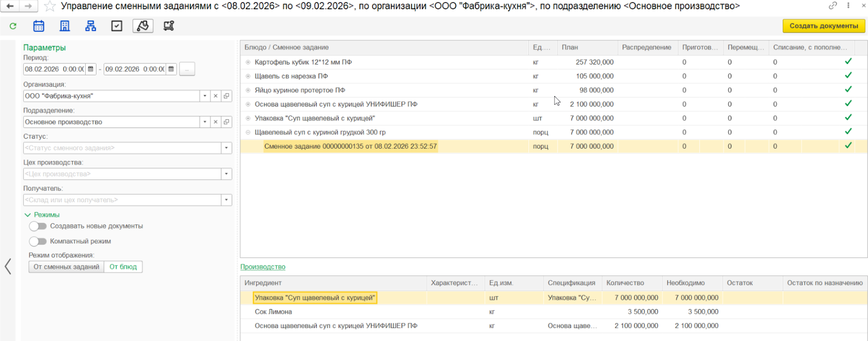
Task: Click the cart with box toolbar icon
Action: [x=169, y=26]
